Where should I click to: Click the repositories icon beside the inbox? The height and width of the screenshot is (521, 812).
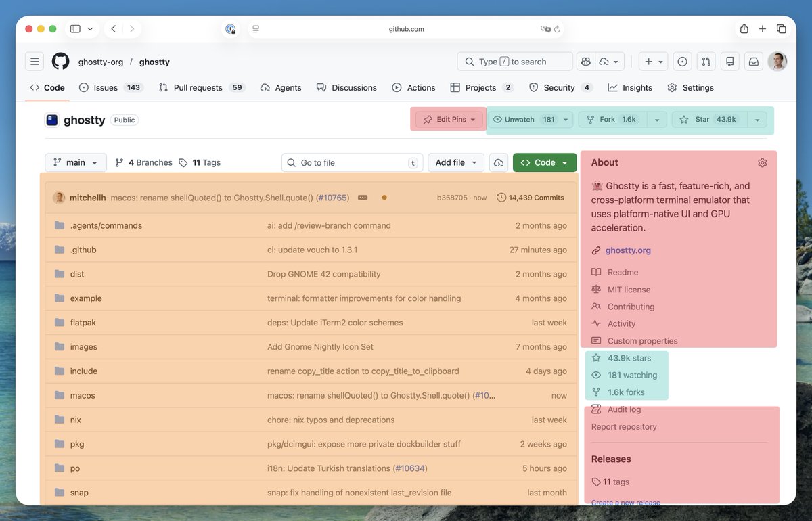point(729,62)
